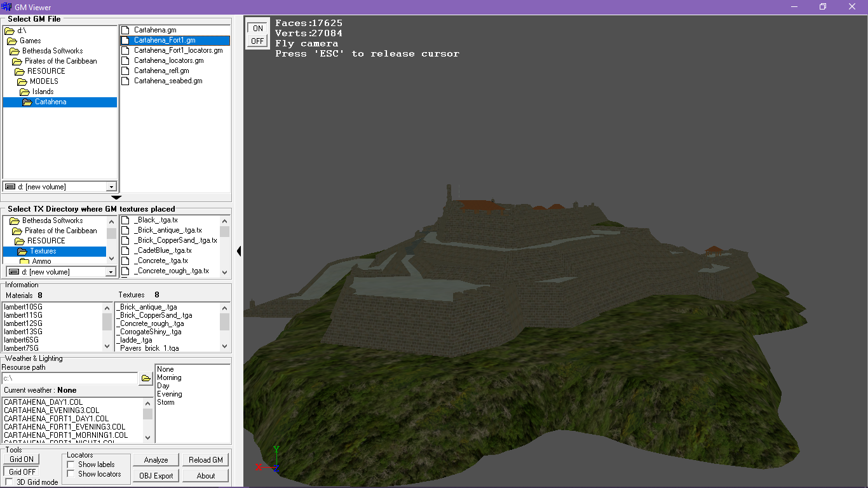Image resolution: width=868 pixels, height=488 pixels.
Task: Open the TX directory drive dropdown
Action: [111, 272]
